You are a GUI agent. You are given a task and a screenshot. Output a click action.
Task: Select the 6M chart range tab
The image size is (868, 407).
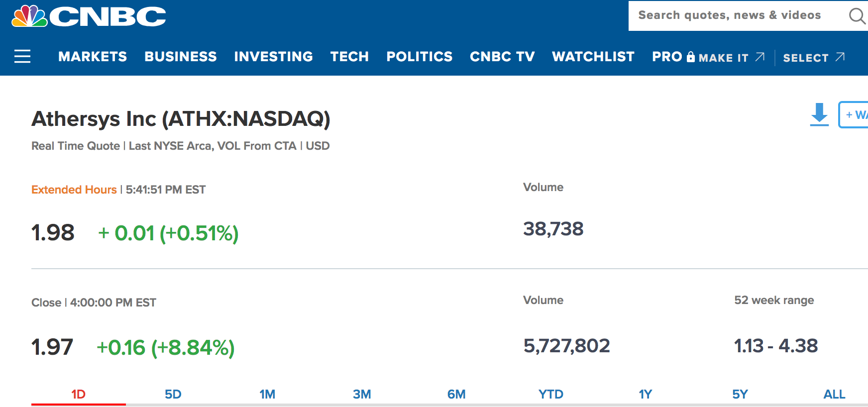456,395
